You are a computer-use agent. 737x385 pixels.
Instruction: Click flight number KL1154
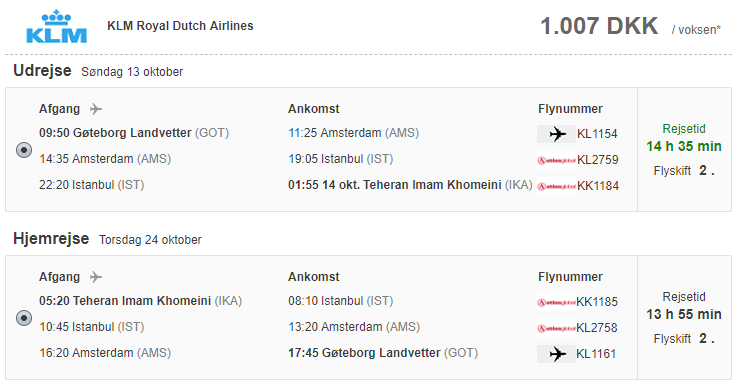tap(597, 134)
